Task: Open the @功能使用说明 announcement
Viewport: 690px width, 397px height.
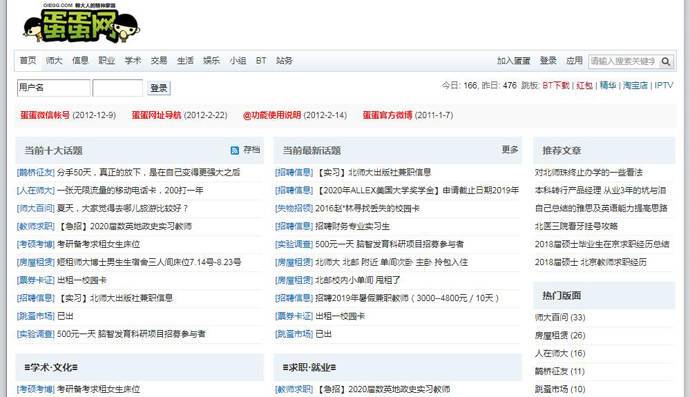Action: point(272,115)
